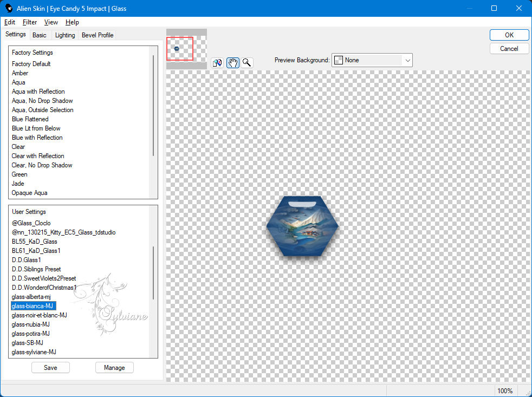This screenshot has height=397, width=532.
Task: Select BL61_KaD_Glass1 user setting
Action: click(x=36, y=250)
